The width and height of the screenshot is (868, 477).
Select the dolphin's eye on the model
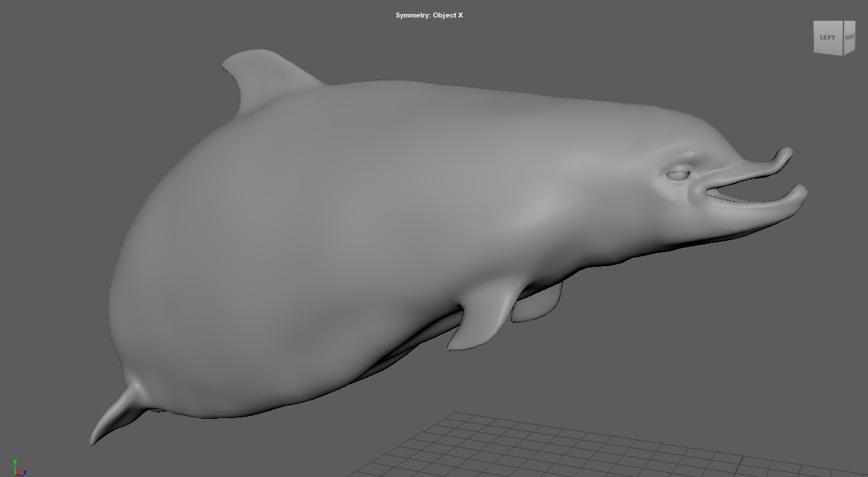[679, 175]
